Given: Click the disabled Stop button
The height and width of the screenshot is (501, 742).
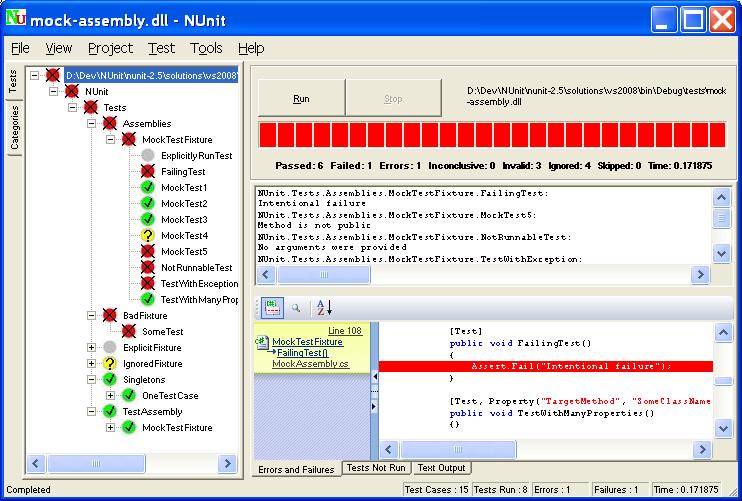Looking at the screenshot, I should 393,98.
